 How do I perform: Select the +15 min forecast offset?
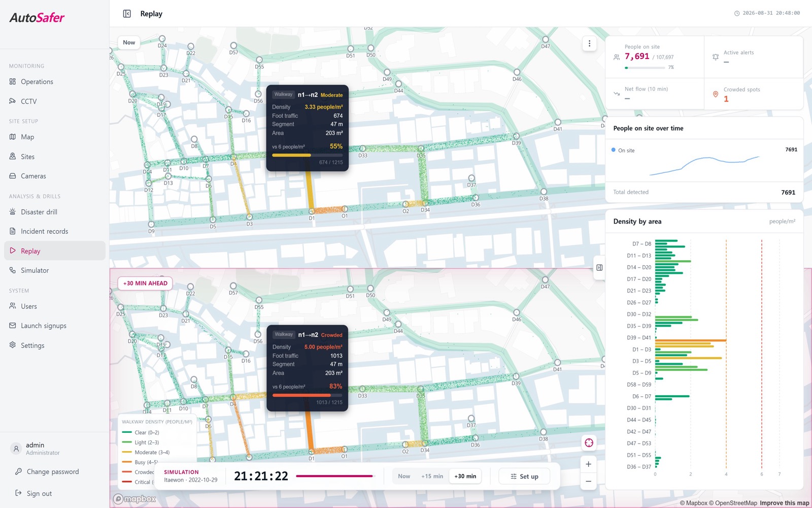[432, 477]
